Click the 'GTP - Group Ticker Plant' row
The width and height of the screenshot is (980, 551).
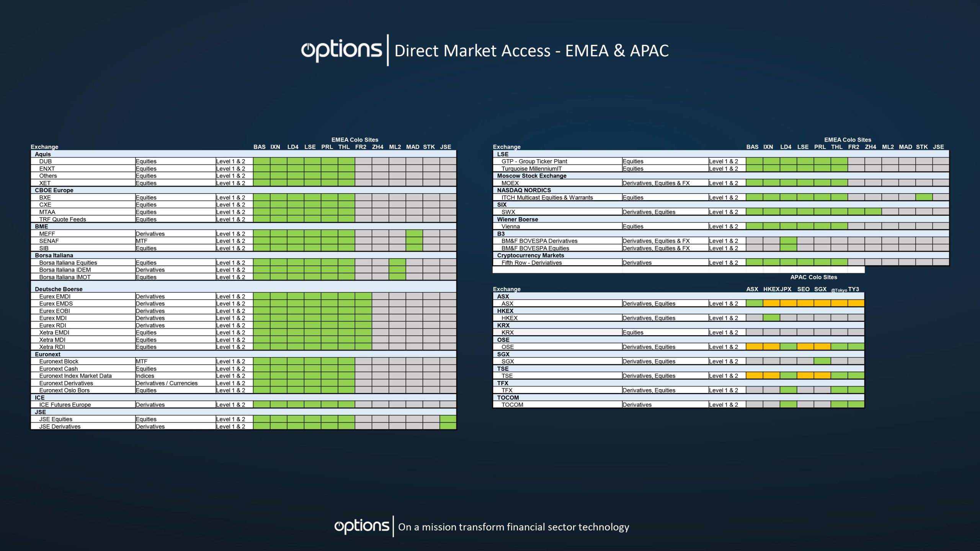pyautogui.click(x=721, y=161)
